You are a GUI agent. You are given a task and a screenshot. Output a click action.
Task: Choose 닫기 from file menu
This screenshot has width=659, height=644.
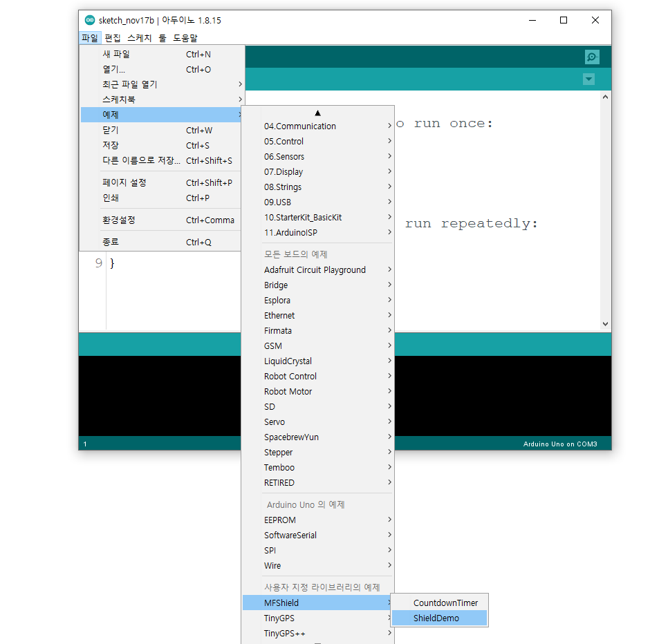[160, 130]
